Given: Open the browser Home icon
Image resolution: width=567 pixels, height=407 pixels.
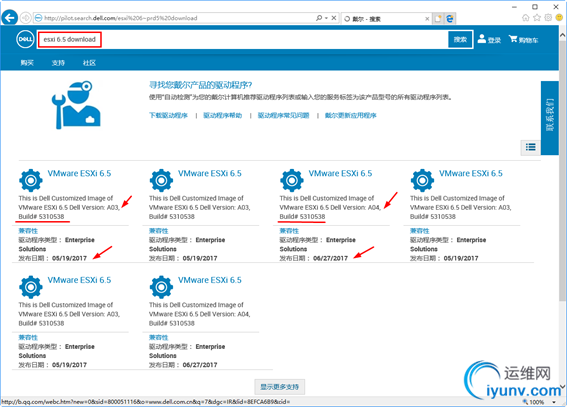Looking at the screenshot, I should click(x=526, y=17).
